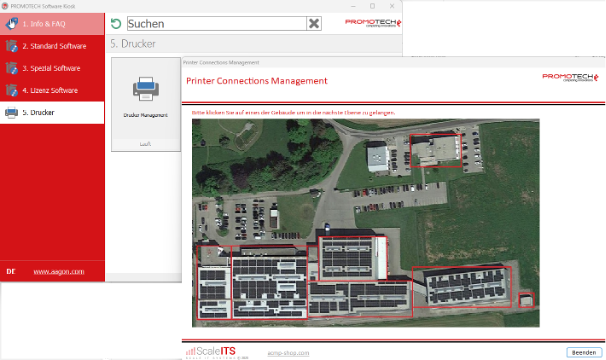Open the www.aagon.com link
Viewport: 606px width, 360px height.
pos(59,271)
